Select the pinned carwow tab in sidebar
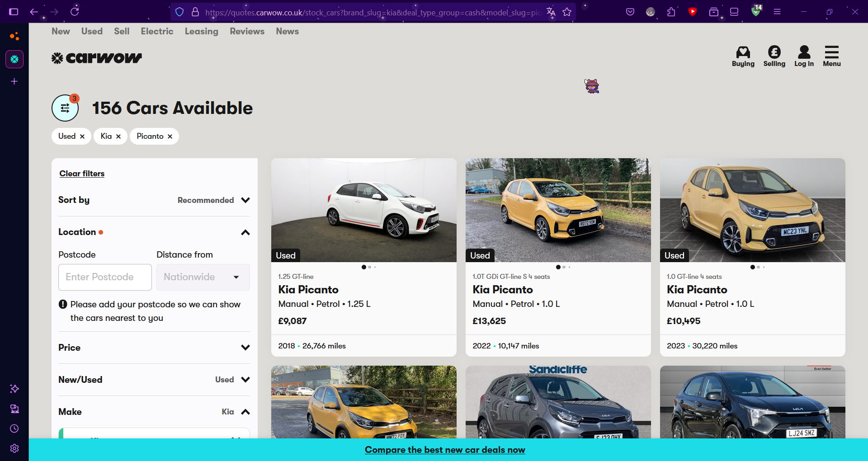Image resolution: width=868 pixels, height=461 pixels. tap(14, 59)
